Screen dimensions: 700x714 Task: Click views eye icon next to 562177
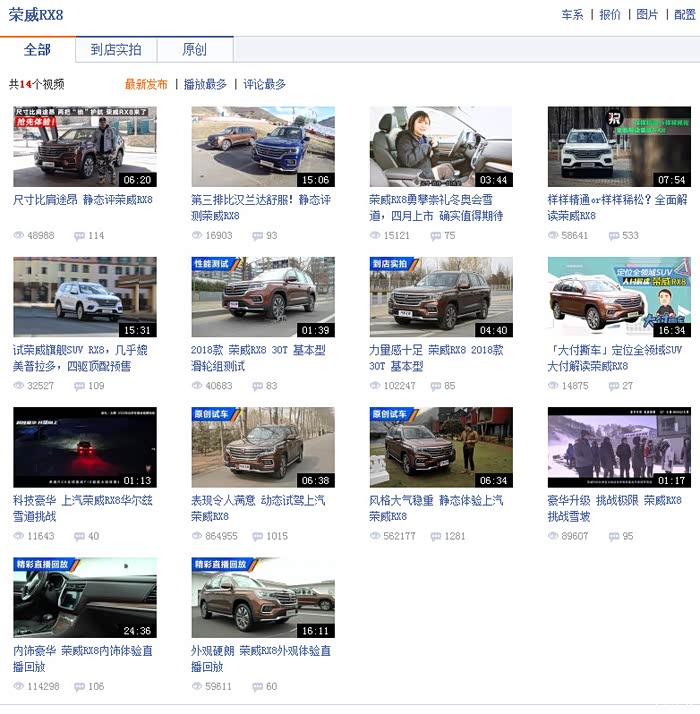coord(375,536)
